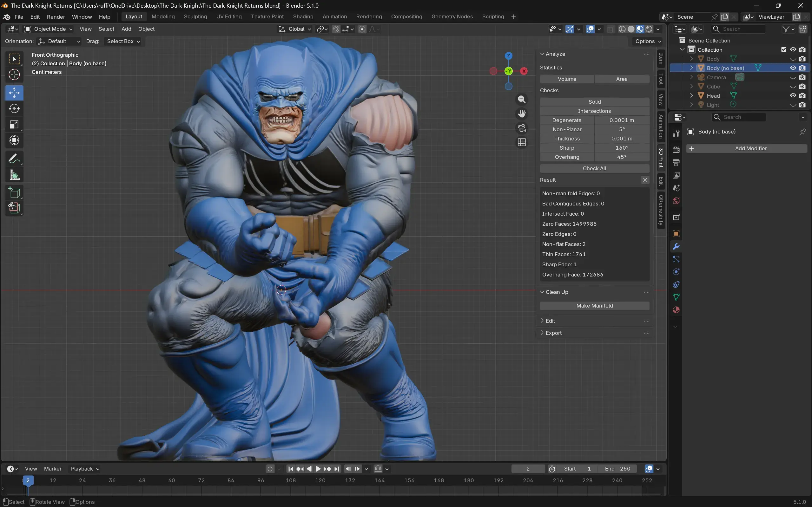Toggle snapping magnet in viewport header

coord(336,29)
